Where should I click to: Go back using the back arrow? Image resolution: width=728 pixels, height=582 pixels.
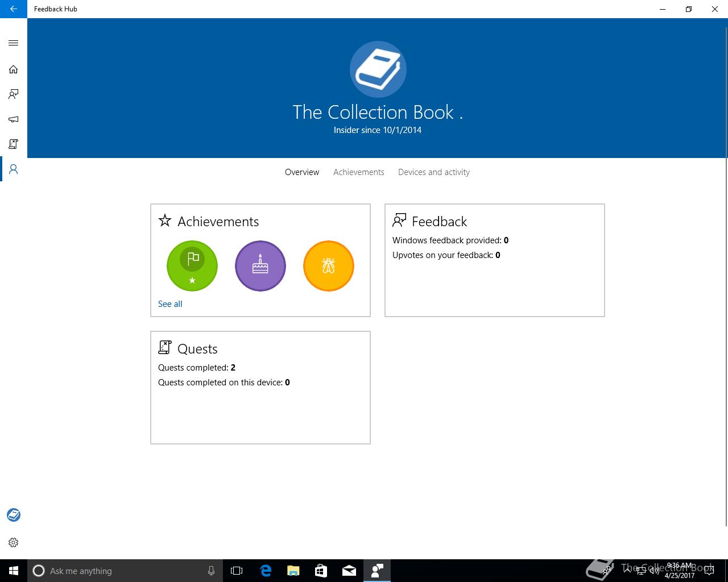(13, 9)
